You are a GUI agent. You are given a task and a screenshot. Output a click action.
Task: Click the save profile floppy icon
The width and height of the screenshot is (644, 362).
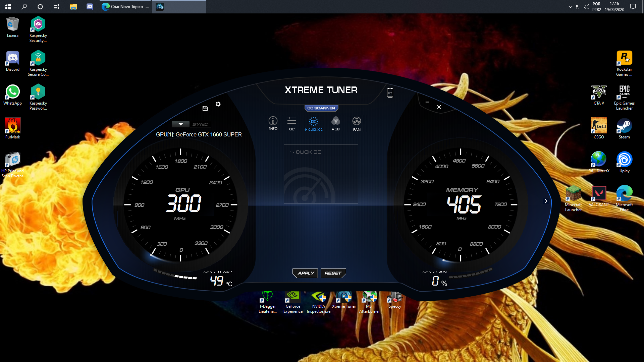pyautogui.click(x=205, y=108)
